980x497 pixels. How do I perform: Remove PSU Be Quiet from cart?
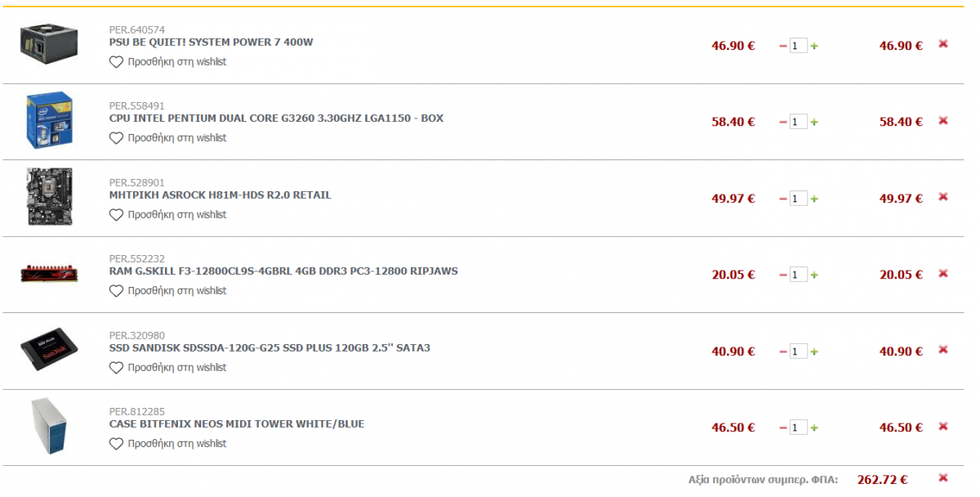tap(943, 44)
